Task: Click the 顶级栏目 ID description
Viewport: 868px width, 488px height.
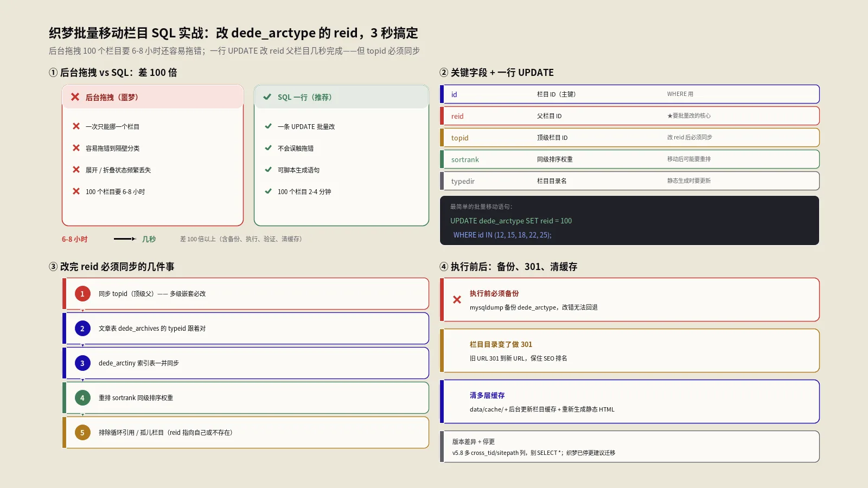Action: tap(552, 138)
